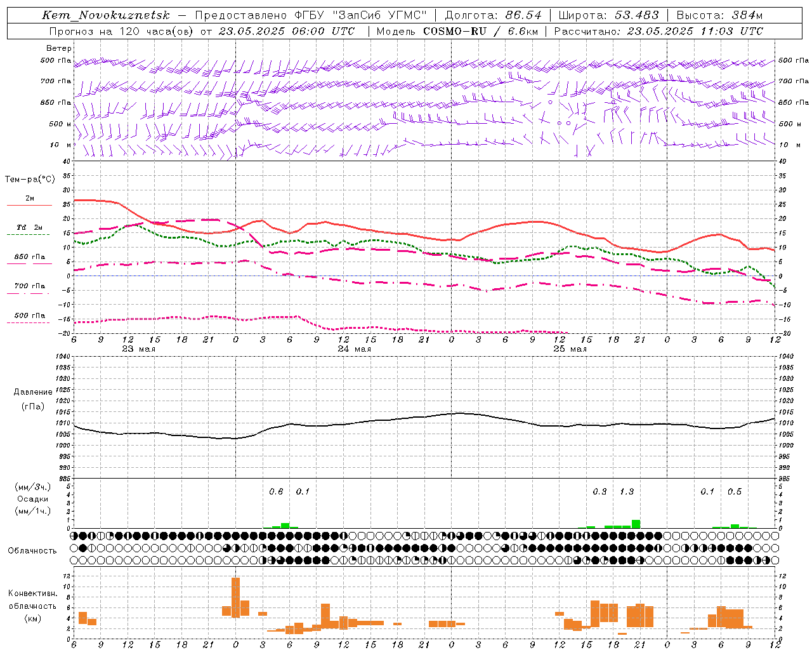This screenshot has height=650, width=812.
Task: Select the text "Предоставлено ФГБУ "ЗапСиб УГМС""
Action: (x=311, y=15)
